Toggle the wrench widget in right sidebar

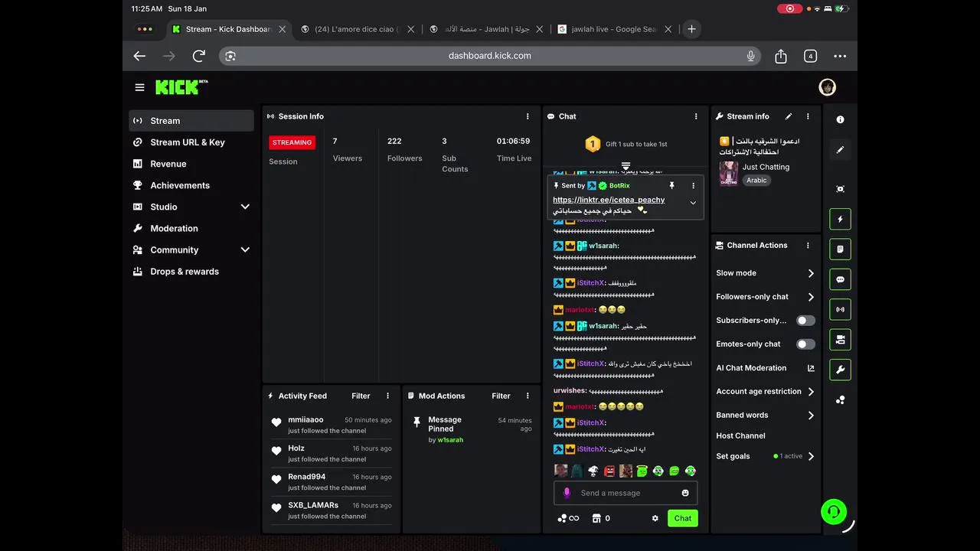840,370
